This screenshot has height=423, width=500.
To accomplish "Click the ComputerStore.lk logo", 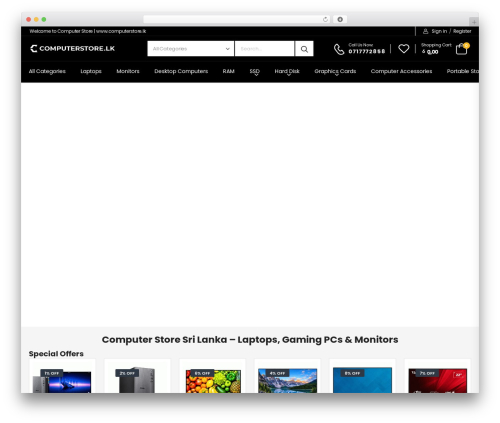I will coord(72,49).
